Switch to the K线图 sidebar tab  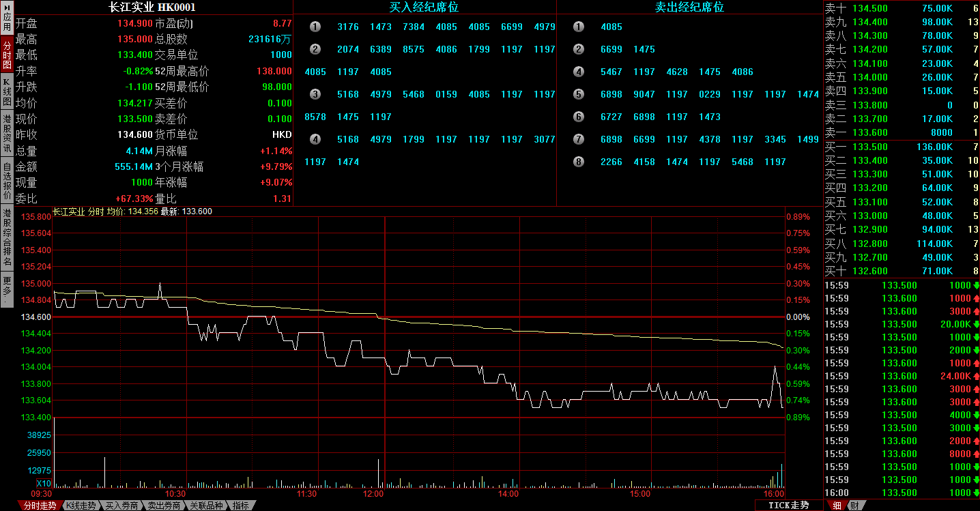(x=6, y=92)
